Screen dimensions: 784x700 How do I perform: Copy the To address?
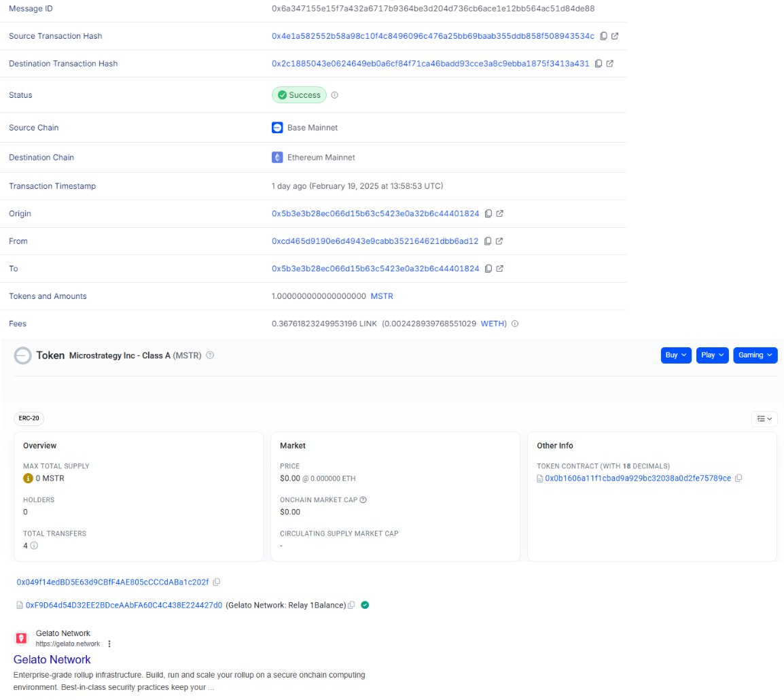coord(488,268)
